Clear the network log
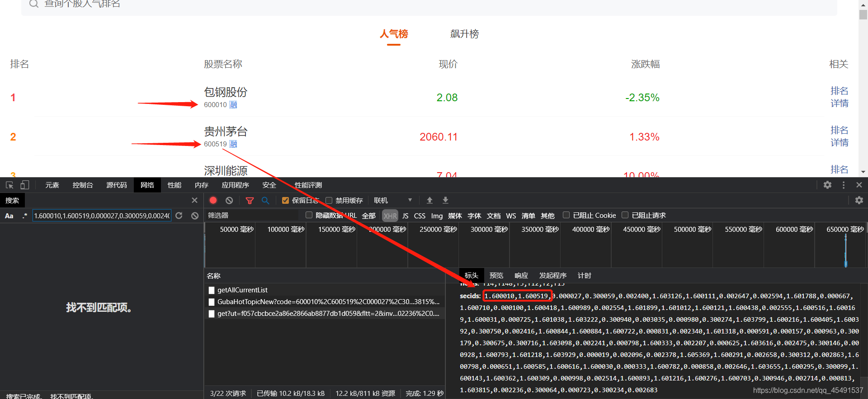Viewport: 868px width, 399px height. (x=229, y=200)
